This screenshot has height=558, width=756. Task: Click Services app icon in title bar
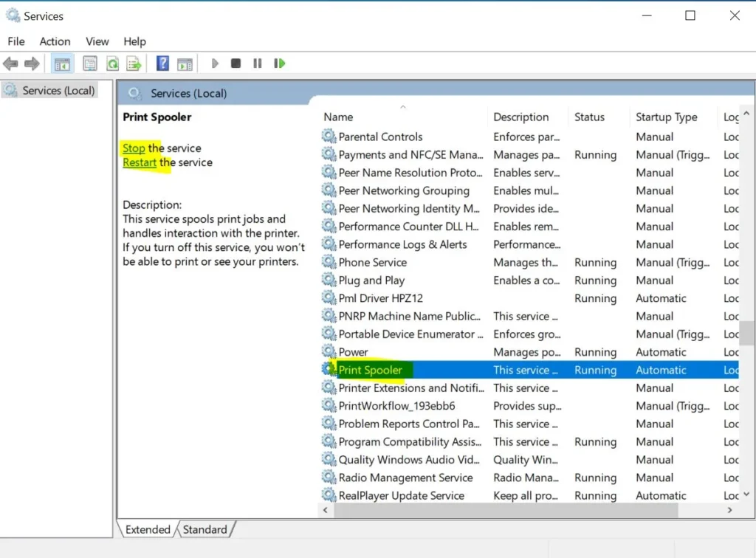[13, 15]
